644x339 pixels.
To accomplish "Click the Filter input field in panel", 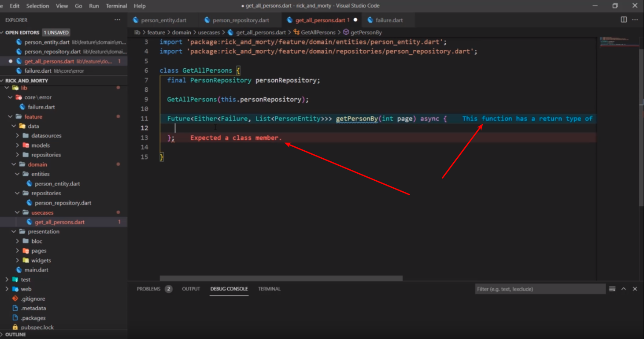I will pos(540,289).
